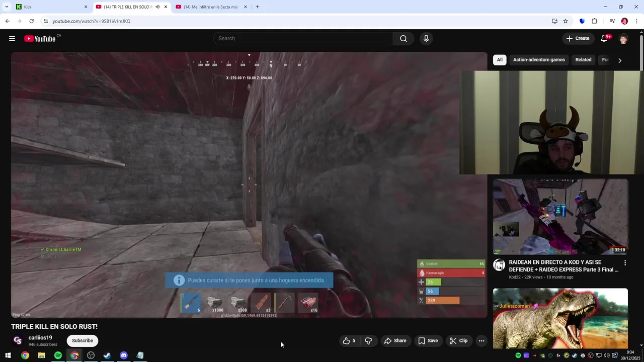This screenshot has width=644, height=362.
Task: Select the All filter chip
Action: (500, 60)
